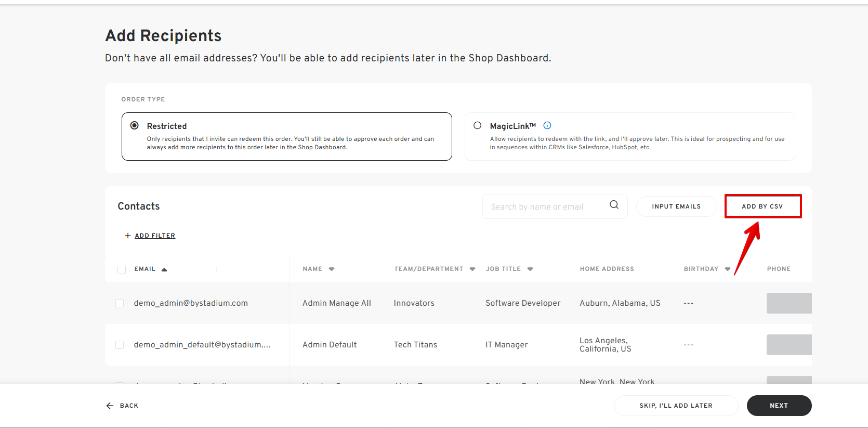Select the MagicLink order type radio
The width and height of the screenshot is (868, 428).
(478, 125)
